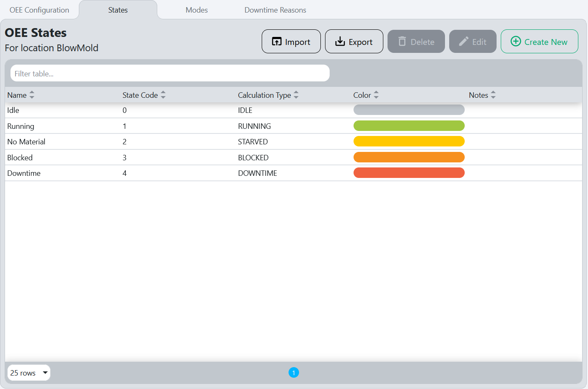The width and height of the screenshot is (588, 389).
Task: Open the 25 rows dropdown
Action: click(28, 373)
